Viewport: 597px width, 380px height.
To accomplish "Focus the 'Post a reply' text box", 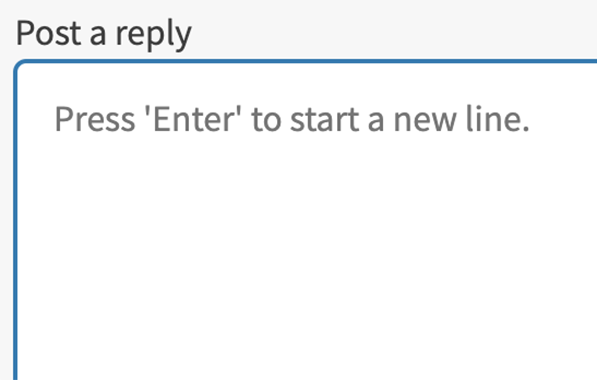I will [305, 220].
